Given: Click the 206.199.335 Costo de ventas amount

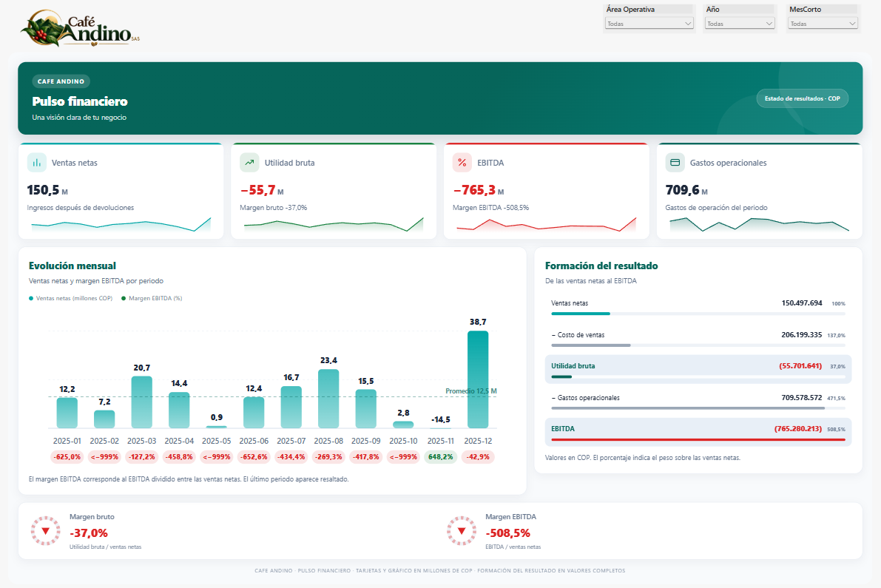Looking at the screenshot, I should 802,335.
